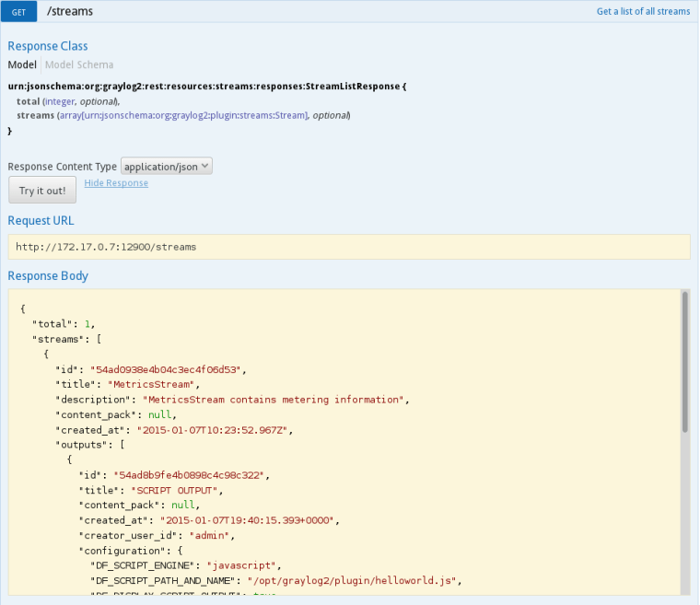700x605 pixels.
Task: Click the response body scrollbar thumb
Action: (683, 361)
